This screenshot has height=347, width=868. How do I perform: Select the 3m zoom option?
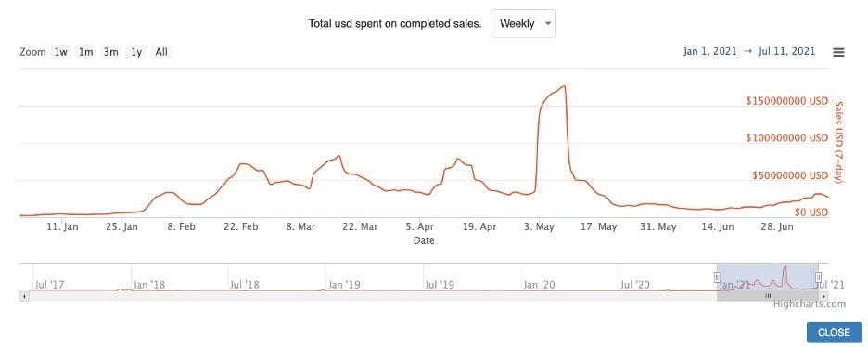[x=110, y=52]
